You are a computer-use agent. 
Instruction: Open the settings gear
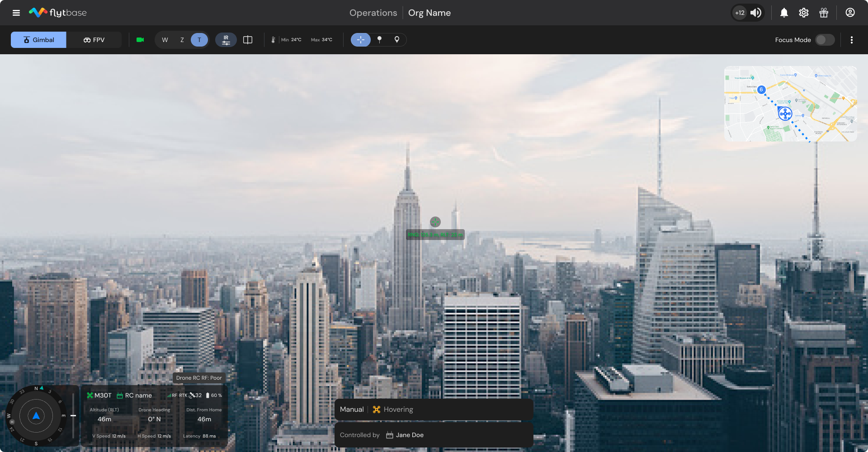coord(803,13)
